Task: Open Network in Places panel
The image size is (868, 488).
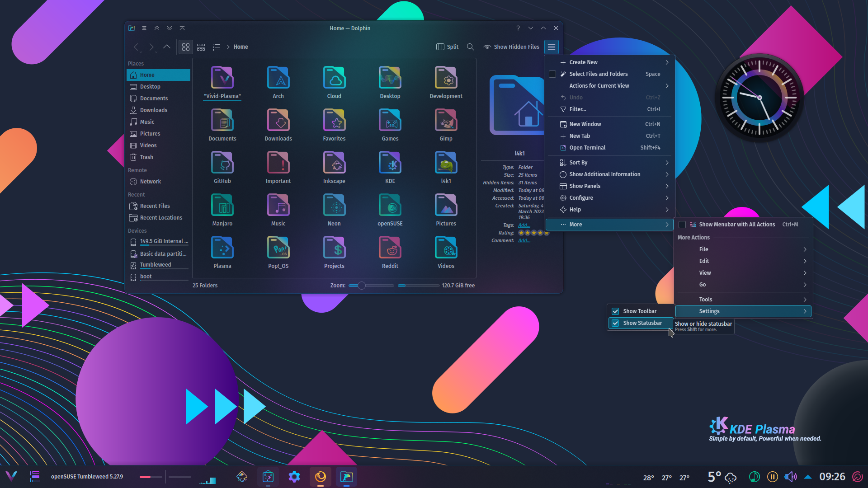Action: coord(158,182)
